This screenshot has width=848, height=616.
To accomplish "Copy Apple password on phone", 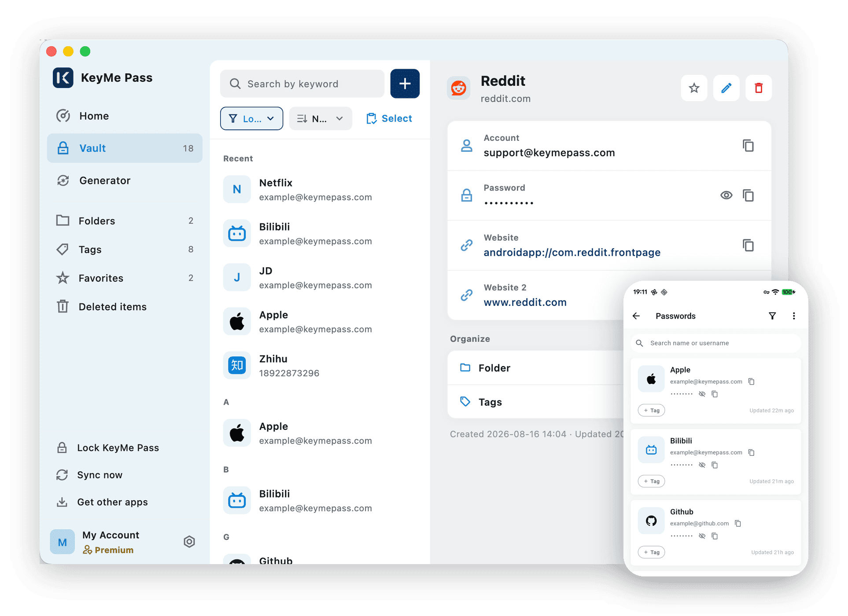I will click(x=714, y=394).
